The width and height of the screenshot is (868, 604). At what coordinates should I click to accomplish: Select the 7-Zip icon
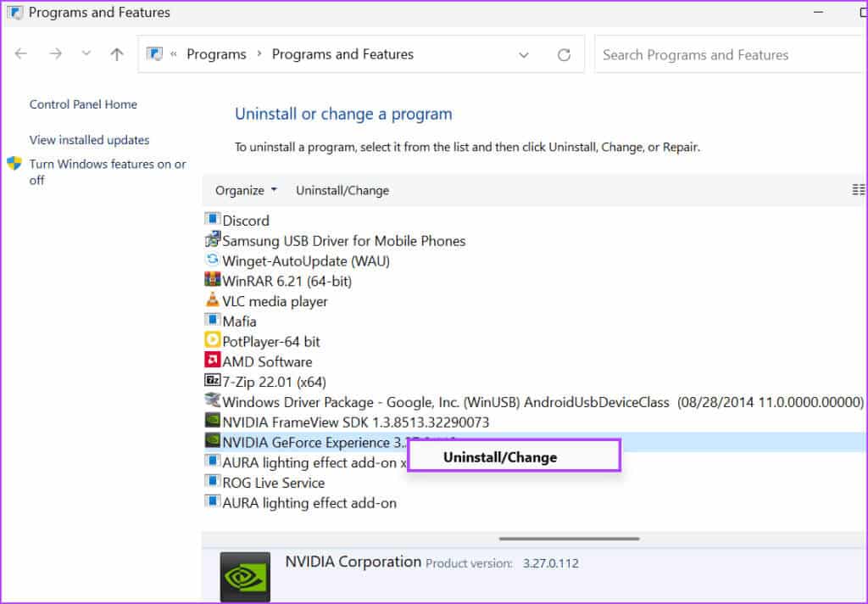coord(213,380)
